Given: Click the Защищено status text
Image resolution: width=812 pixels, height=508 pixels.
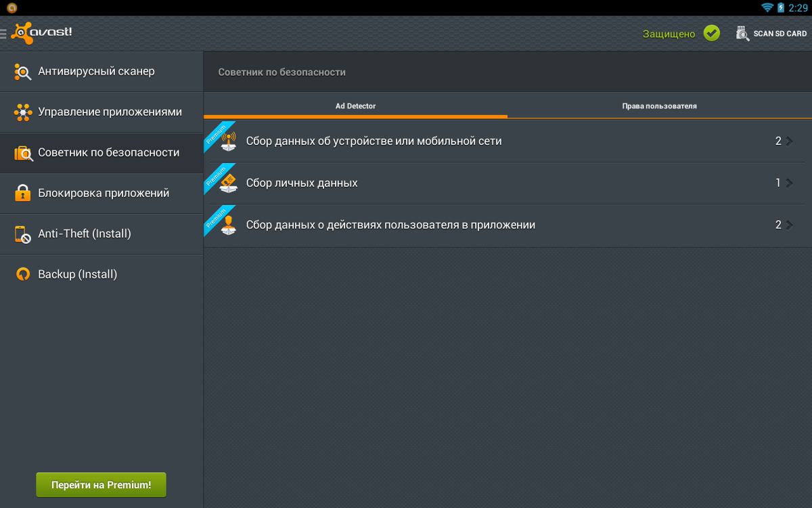Looking at the screenshot, I should (x=669, y=34).
